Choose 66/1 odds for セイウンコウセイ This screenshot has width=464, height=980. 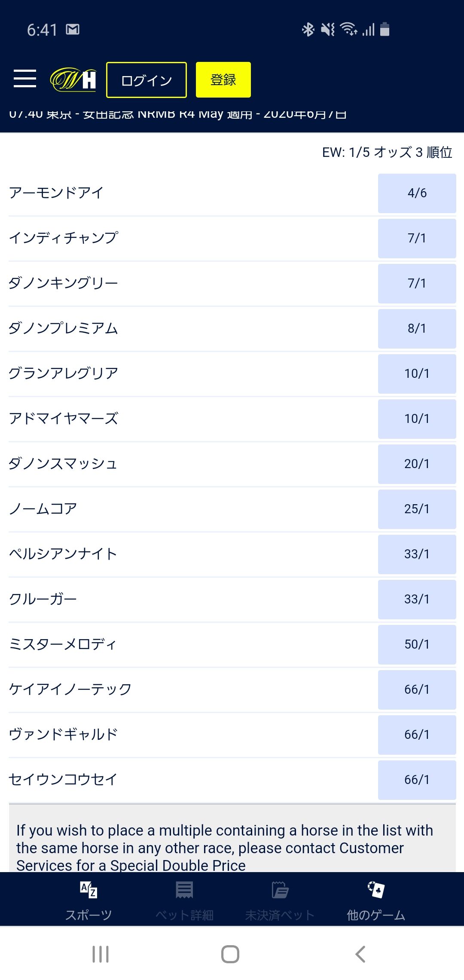tap(417, 780)
